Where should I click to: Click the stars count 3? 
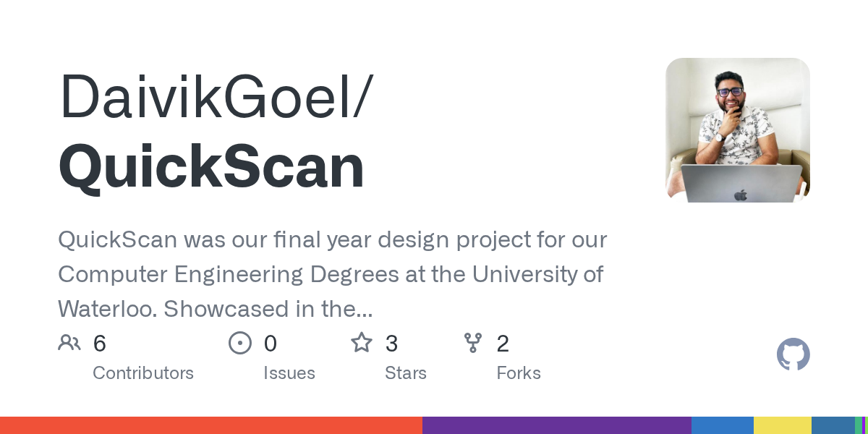tap(391, 344)
